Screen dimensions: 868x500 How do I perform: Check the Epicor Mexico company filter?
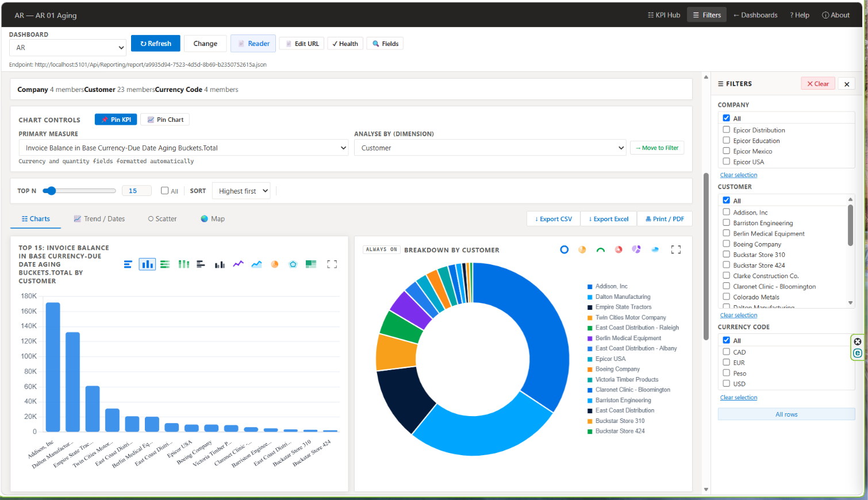click(x=727, y=151)
